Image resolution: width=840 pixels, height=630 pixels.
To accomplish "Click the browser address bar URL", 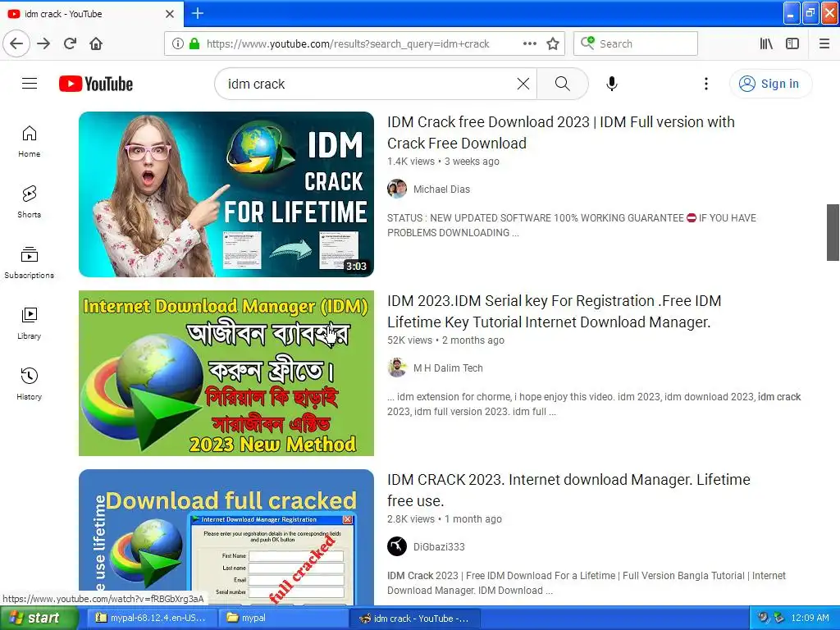I will [348, 44].
